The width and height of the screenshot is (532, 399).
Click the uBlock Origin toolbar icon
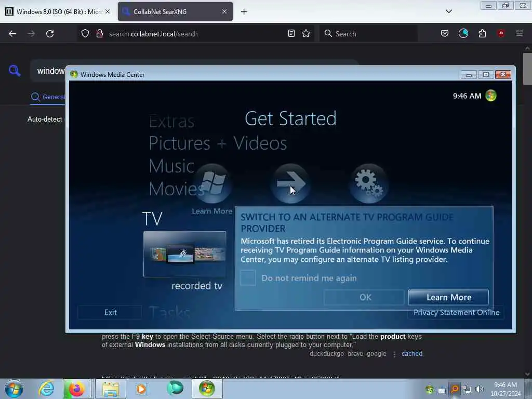tap(501, 34)
